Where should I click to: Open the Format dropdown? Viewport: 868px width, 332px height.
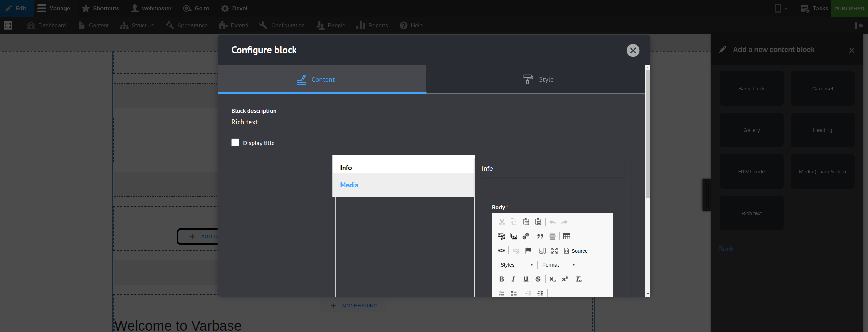558,265
